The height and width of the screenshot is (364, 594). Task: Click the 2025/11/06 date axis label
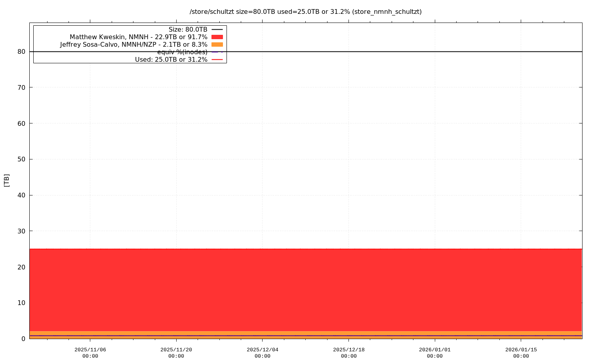click(90, 353)
